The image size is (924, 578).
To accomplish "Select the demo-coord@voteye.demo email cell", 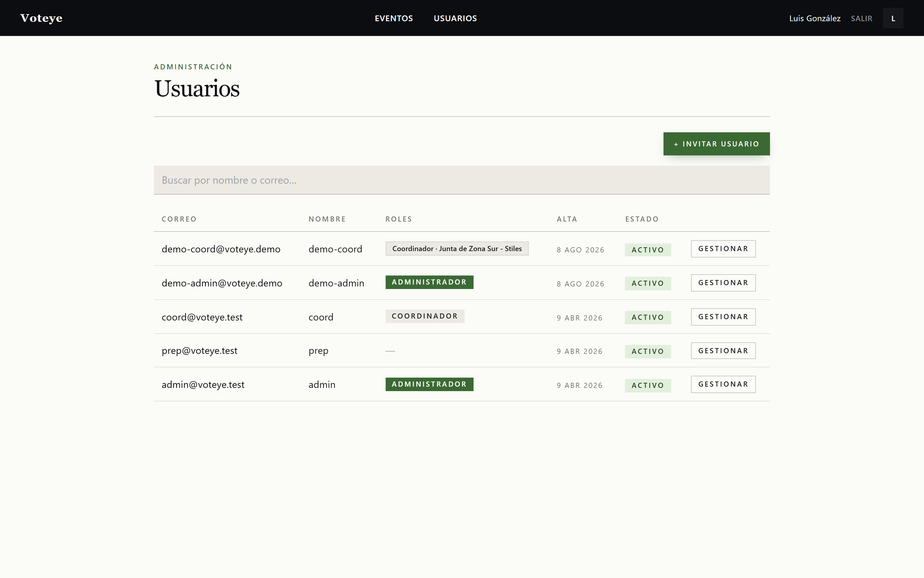I will (221, 249).
